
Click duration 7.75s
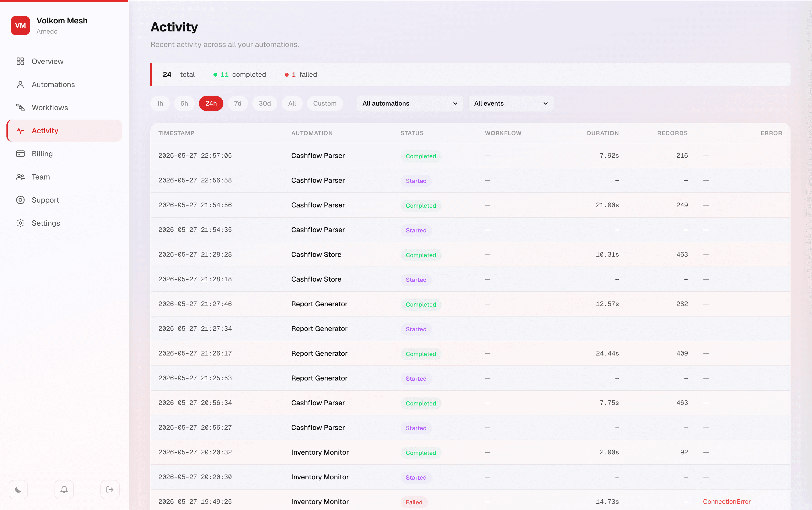(609, 403)
